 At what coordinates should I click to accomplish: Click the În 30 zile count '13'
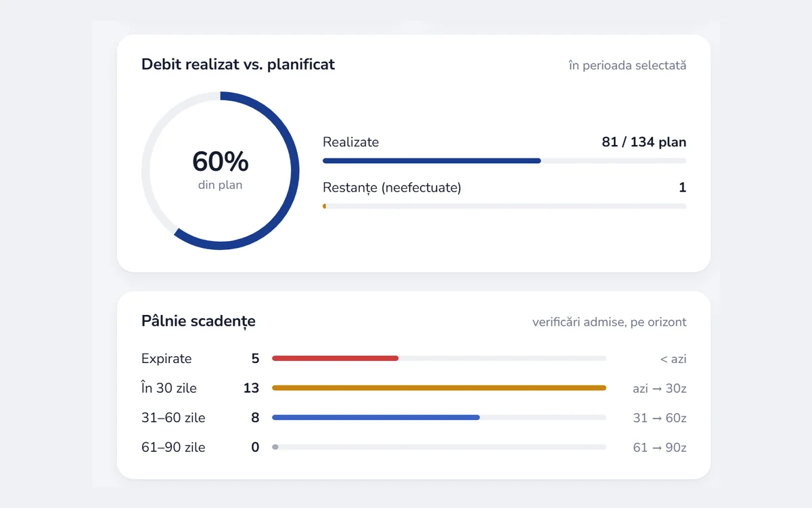tap(252, 388)
